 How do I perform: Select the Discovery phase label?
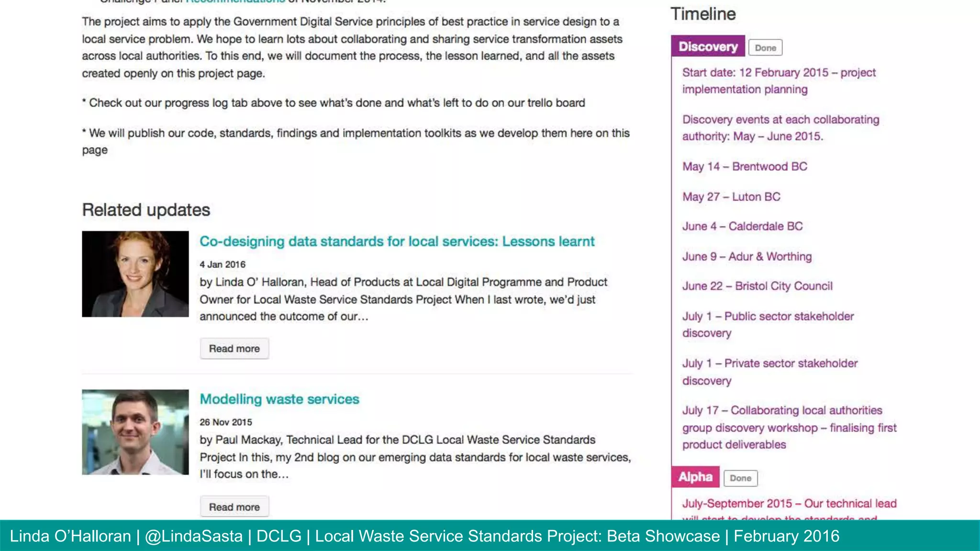click(708, 46)
